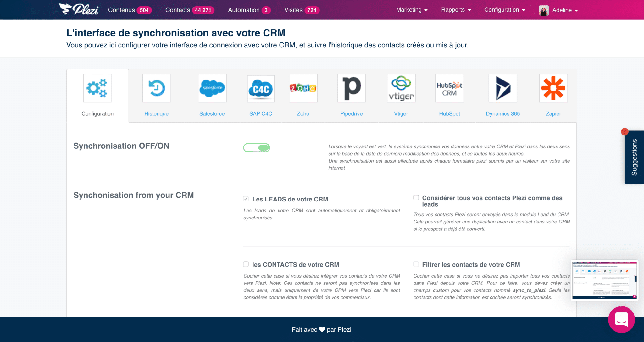Click the Plezi logo in the header
Screen dimensions: 644x342
[x=79, y=9]
